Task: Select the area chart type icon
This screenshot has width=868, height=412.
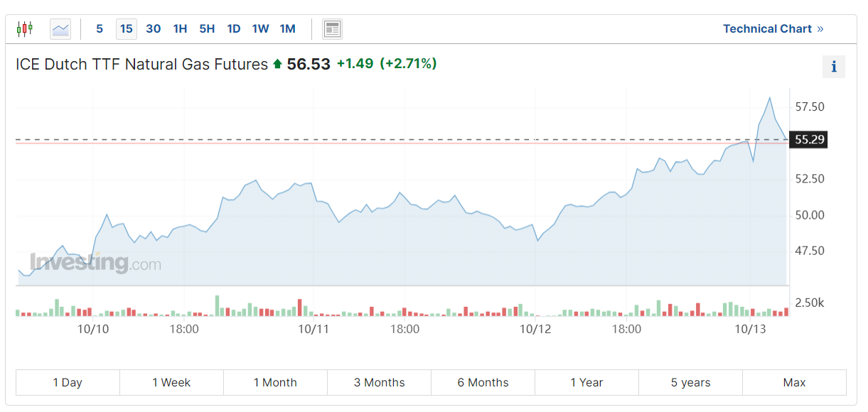Action: pos(60,29)
